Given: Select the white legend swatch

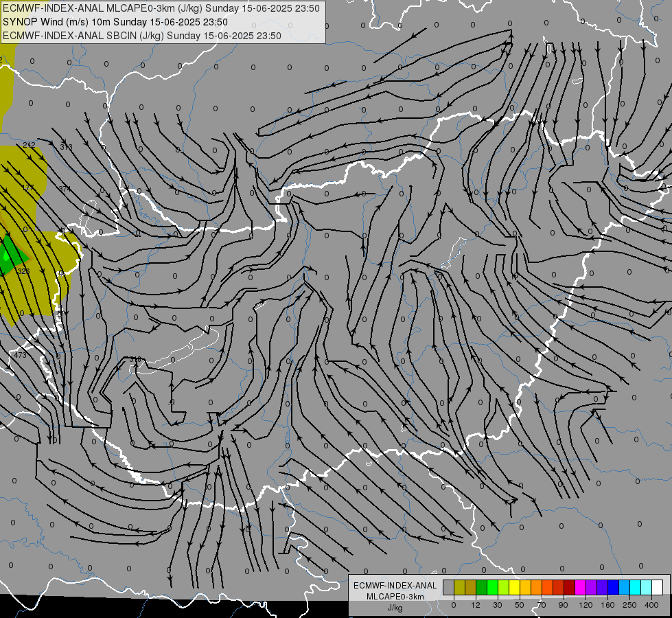Looking at the screenshot, I should (657, 587).
